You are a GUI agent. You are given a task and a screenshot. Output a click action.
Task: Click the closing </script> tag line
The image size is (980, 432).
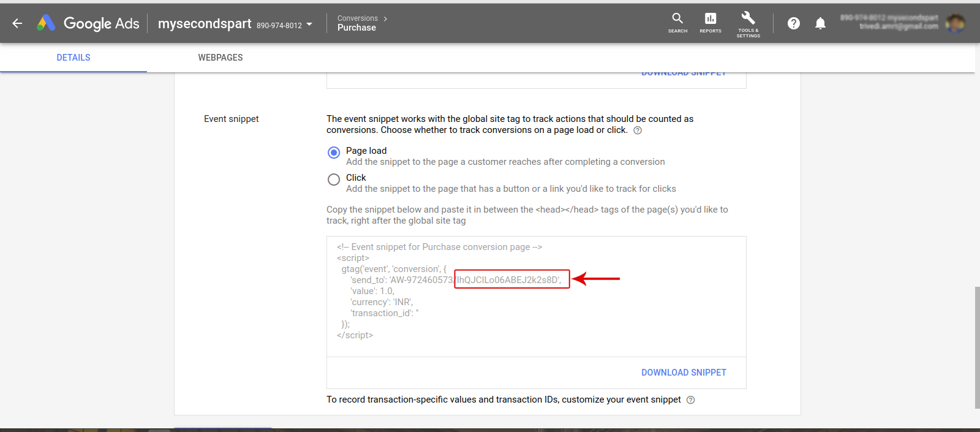355,335
